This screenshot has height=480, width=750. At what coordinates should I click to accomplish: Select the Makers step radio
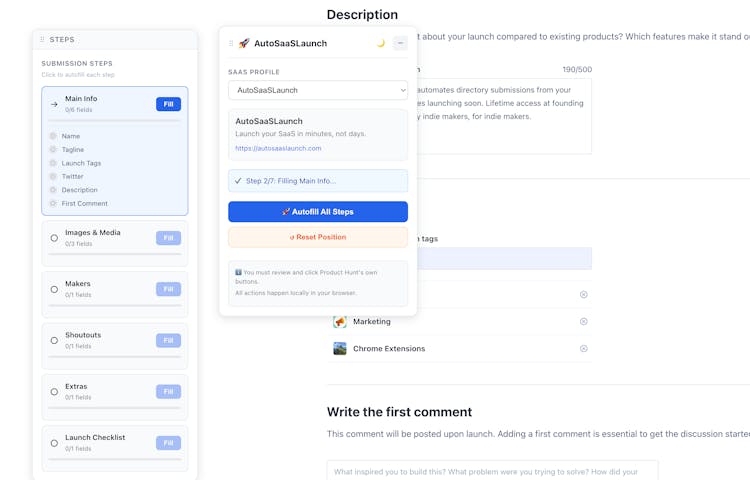point(54,289)
